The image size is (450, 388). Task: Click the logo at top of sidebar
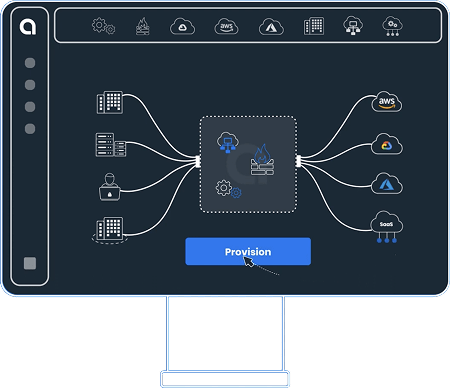28,27
